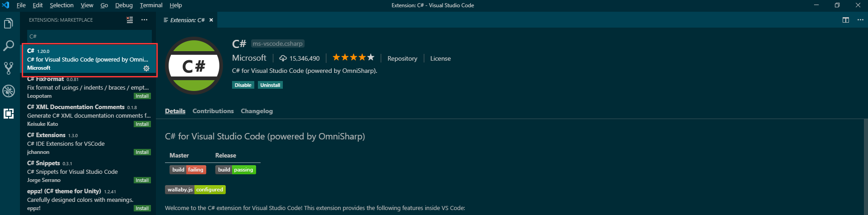This screenshot has height=215, width=868.
Task: Open the Repository link
Action: tap(402, 58)
